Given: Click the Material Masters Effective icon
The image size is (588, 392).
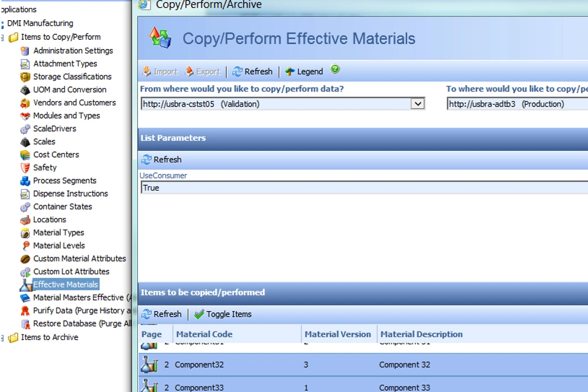Looking at the screenshot, I should coord(24,298).
